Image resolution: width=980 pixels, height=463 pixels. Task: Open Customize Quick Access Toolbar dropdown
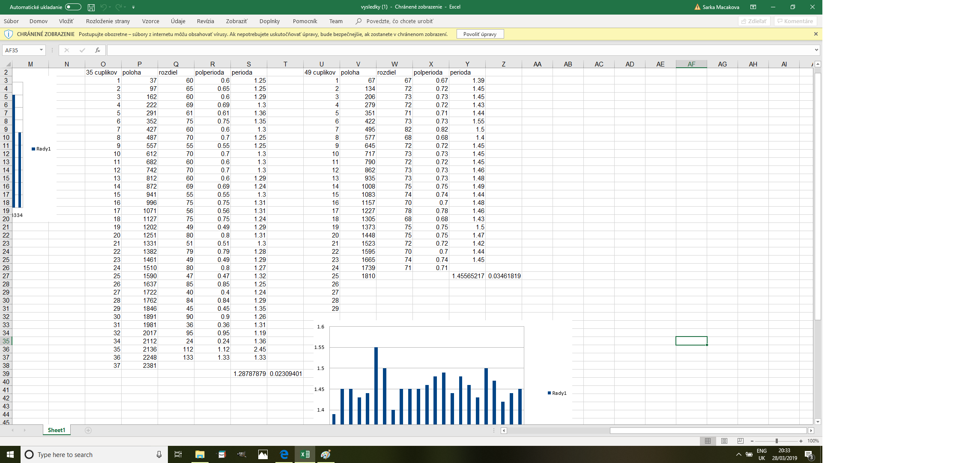coord(134,7)
